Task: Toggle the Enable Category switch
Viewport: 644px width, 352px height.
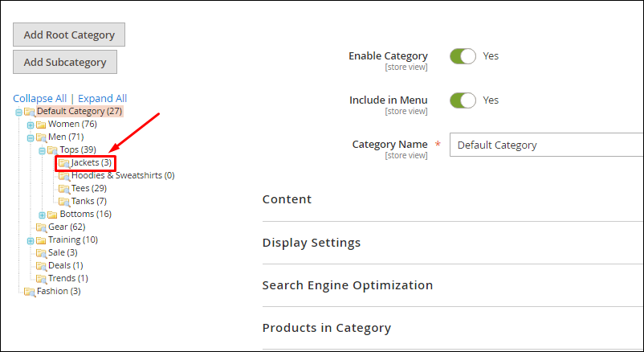Action: coord(463,56)
